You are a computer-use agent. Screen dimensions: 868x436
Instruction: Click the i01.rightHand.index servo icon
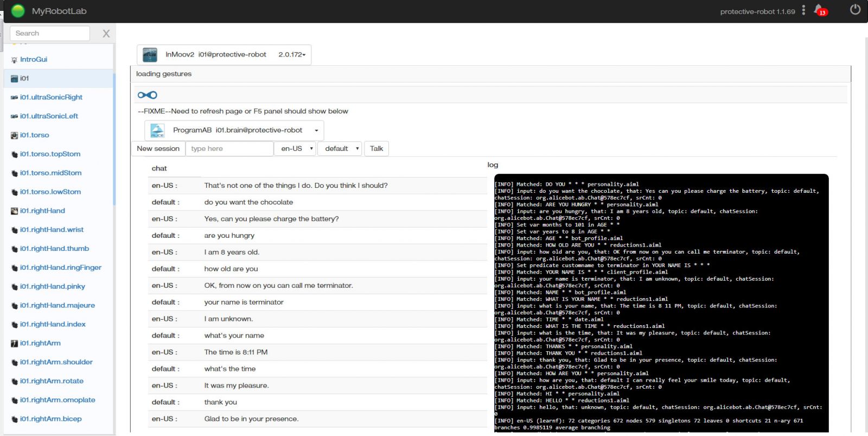(14, 325)
